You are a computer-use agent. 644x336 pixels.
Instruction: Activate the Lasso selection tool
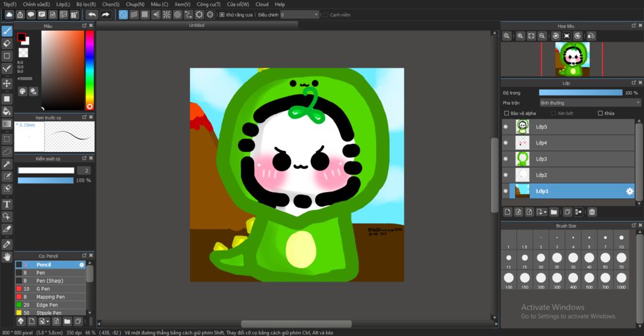point(6,151)
